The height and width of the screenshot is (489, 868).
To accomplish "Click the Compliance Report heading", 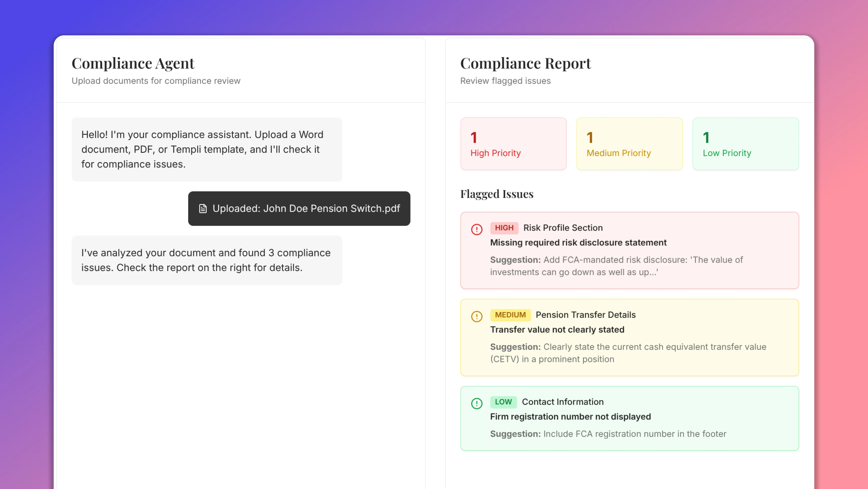I will point(525,63).
